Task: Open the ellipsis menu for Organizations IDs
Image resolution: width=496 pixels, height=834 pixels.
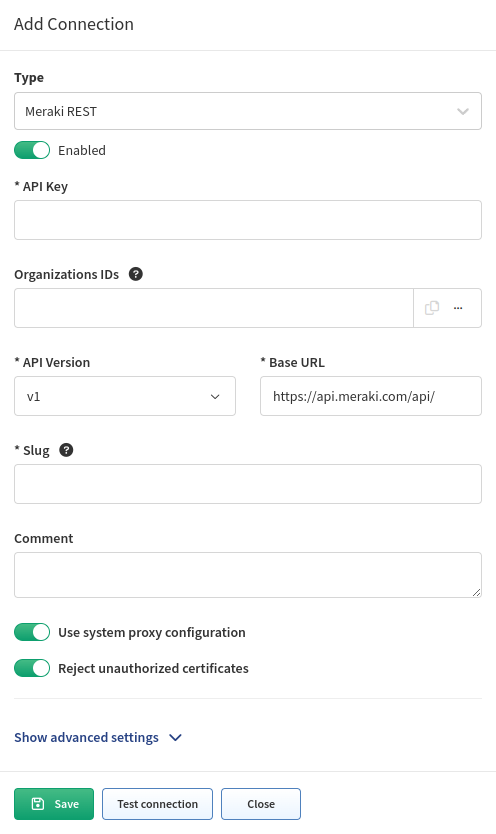Action: click(458, 308)
